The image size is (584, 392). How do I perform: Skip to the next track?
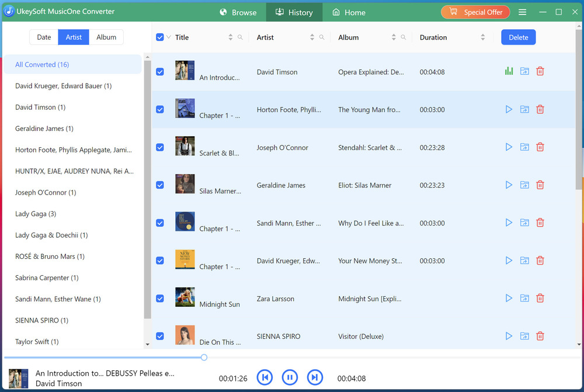tap(315, 377)
